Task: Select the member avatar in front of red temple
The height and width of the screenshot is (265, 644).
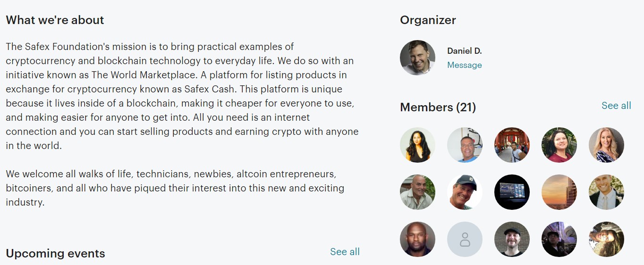Action: pos(512,145)
